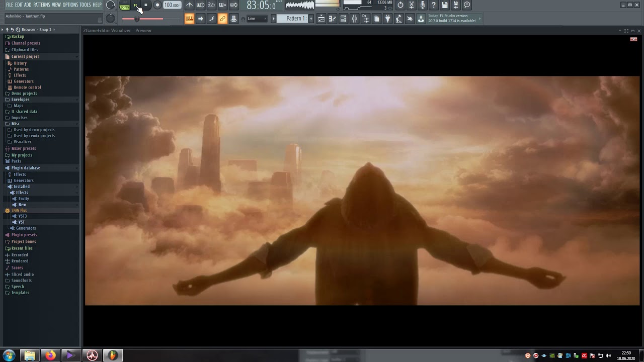This screenshot has width=644, height=362.
Task: Toggle the metronome icon
Action: pos(189,5)
